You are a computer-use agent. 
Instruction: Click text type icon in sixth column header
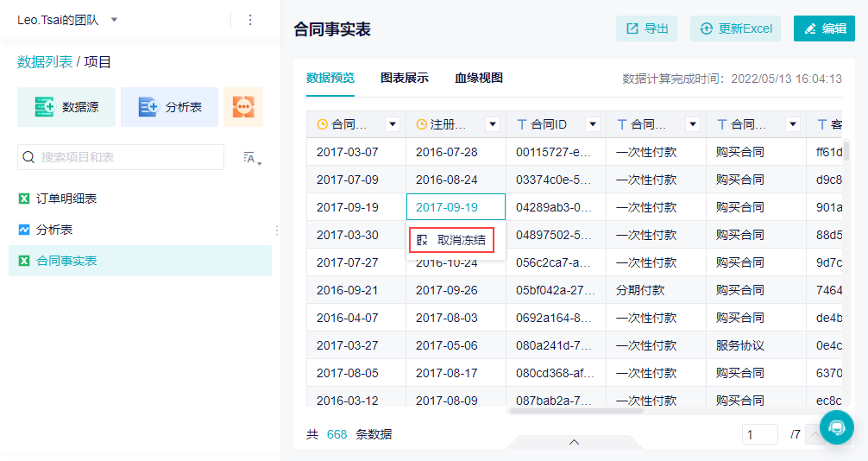822,124
